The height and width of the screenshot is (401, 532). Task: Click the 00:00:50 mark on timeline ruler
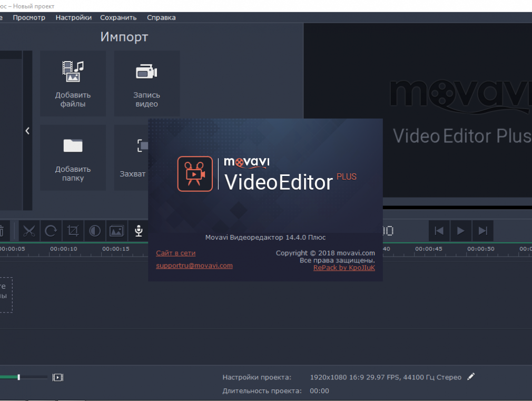tap(481, 249)
